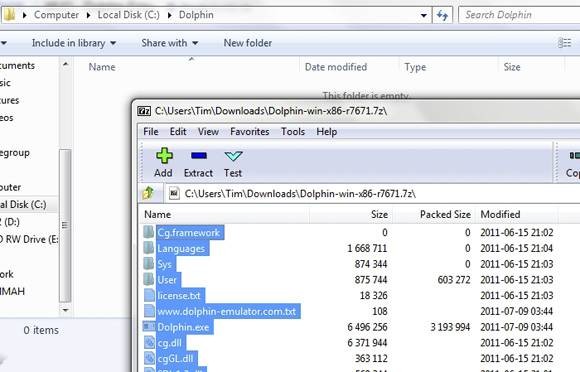Image resolution: width=580 pixels, height=372 pixels.
Task: Click the Sys folder icon
Action: click(149, 264)
